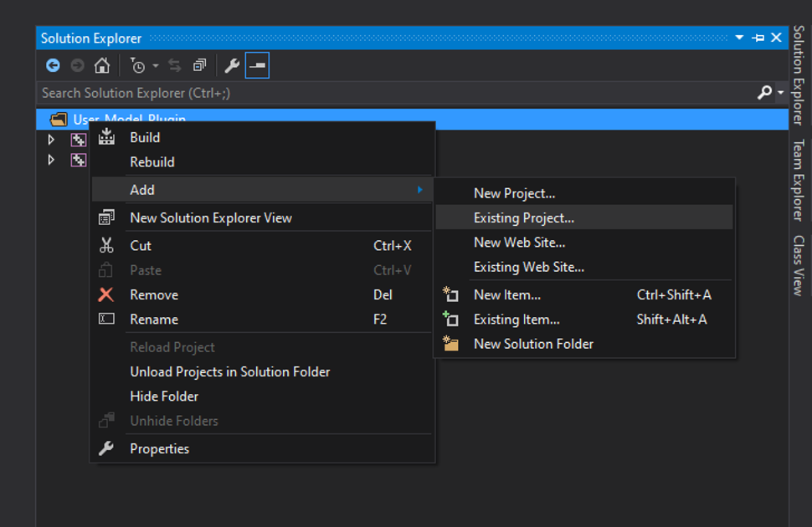Click the Collapse All toolbar icon
The height and width of the screenshot is (527, 812).
click(200, 66)
